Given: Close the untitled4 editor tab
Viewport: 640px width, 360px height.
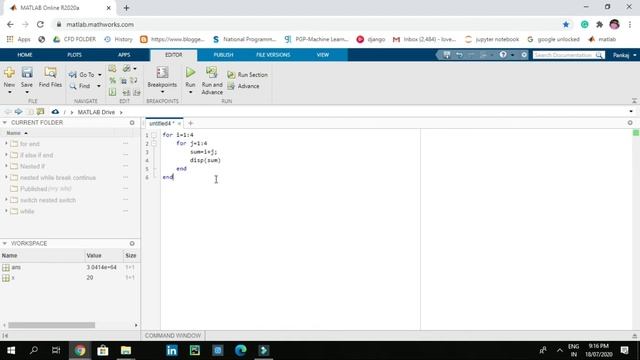Looking at the screenshot, I should 179,123.
